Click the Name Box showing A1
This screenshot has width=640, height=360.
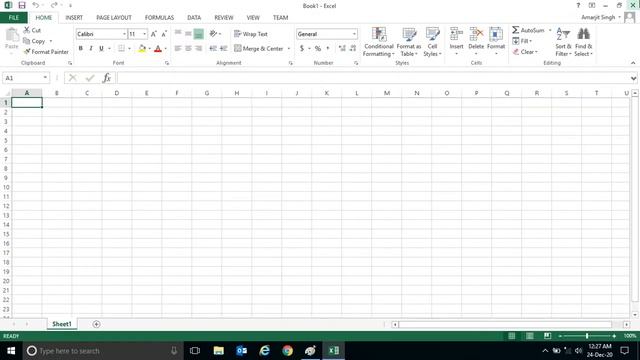click(x=23, y=78)
